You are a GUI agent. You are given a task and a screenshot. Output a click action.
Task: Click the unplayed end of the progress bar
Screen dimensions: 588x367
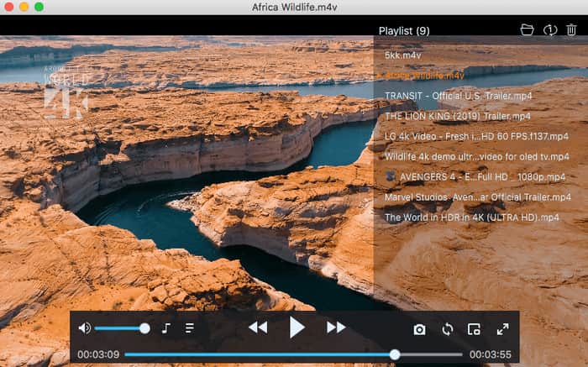click(431, 354)
